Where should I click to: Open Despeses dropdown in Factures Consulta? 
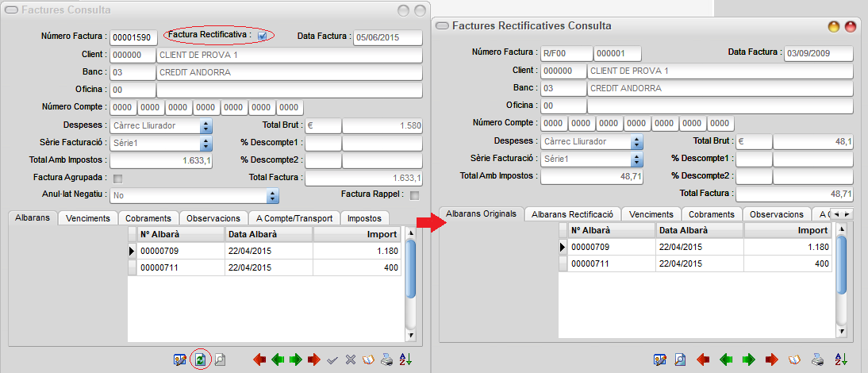(206, 125)
